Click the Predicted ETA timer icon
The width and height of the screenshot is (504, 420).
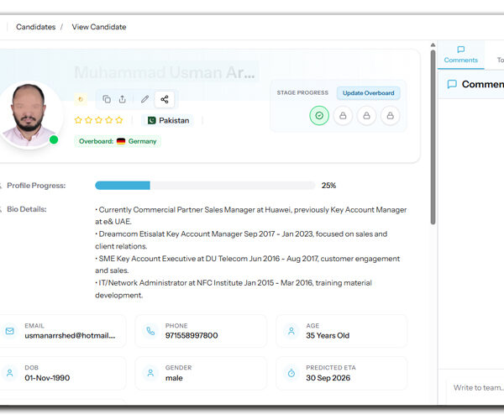[291, 373]
